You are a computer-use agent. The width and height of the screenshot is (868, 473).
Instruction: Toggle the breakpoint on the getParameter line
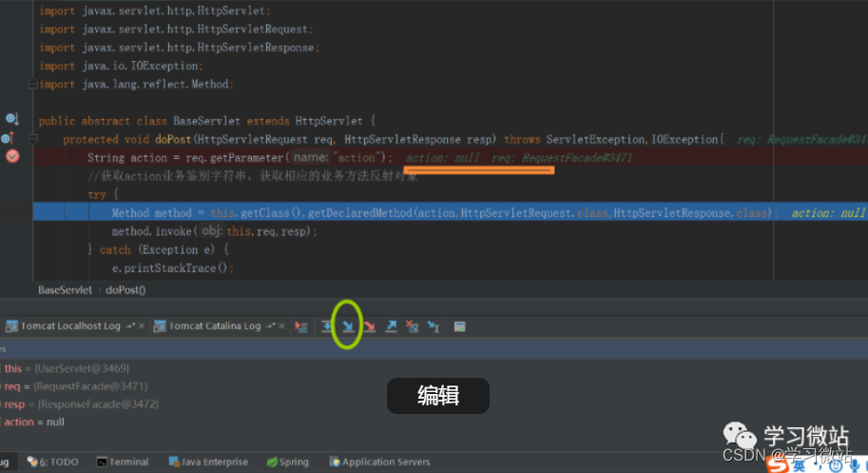[x=12, y=157]
